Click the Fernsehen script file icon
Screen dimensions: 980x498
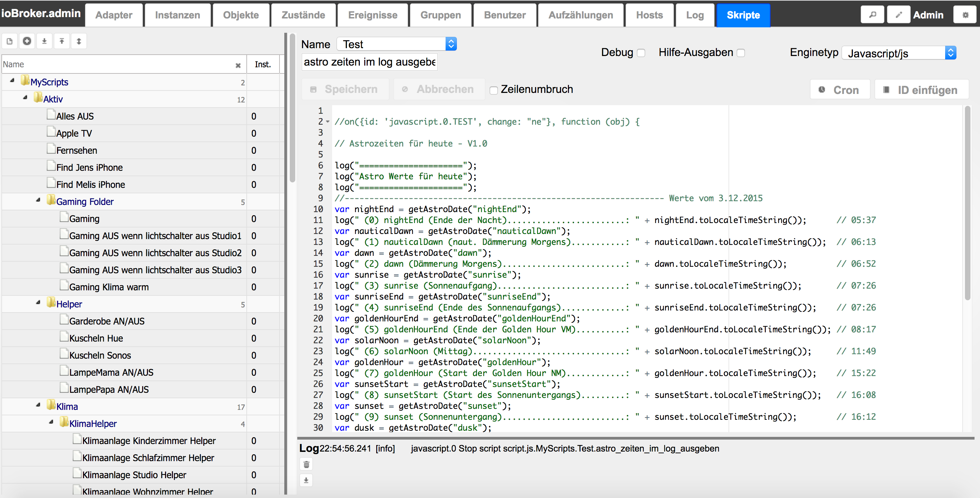coord(51,149)
